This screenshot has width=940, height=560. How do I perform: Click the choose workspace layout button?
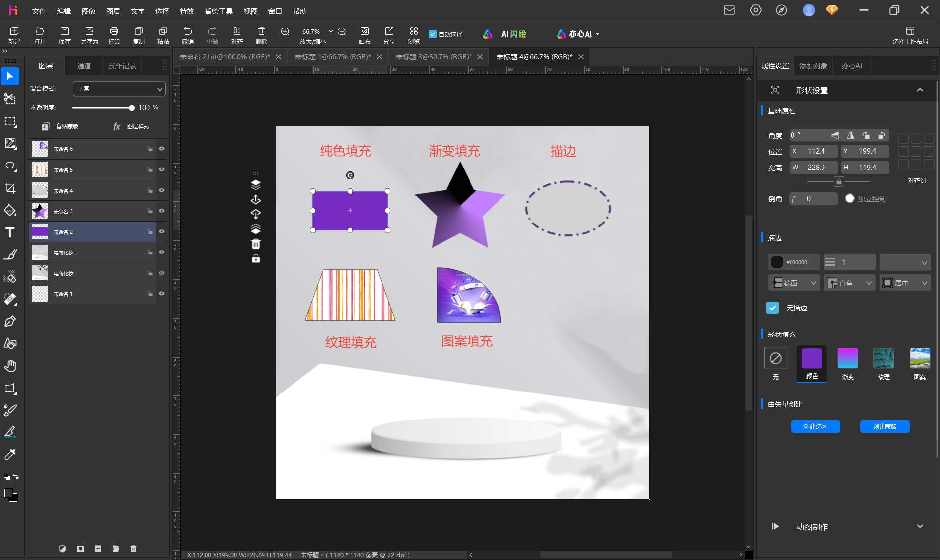click(910, 35)
